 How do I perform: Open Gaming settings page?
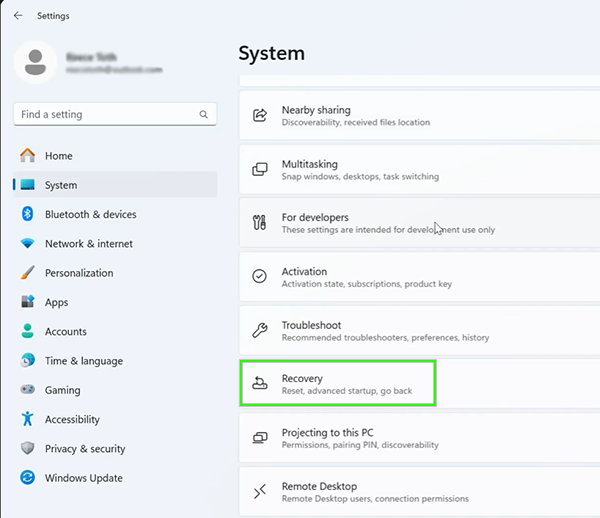(115, 390)
